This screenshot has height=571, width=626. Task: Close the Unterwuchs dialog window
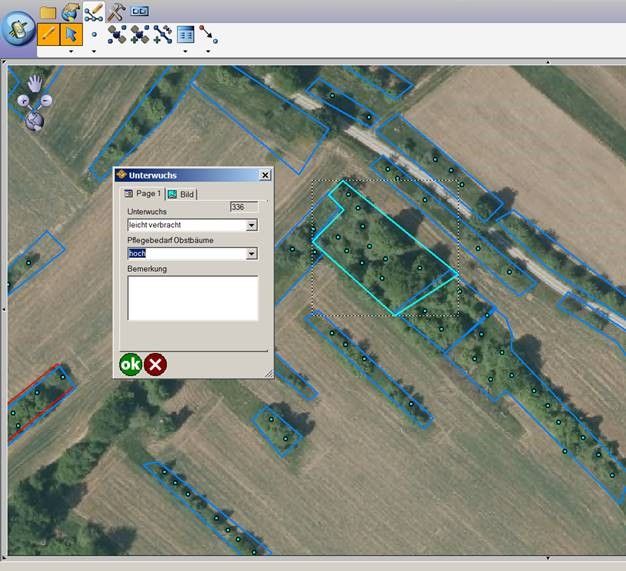tap(265, 175)
